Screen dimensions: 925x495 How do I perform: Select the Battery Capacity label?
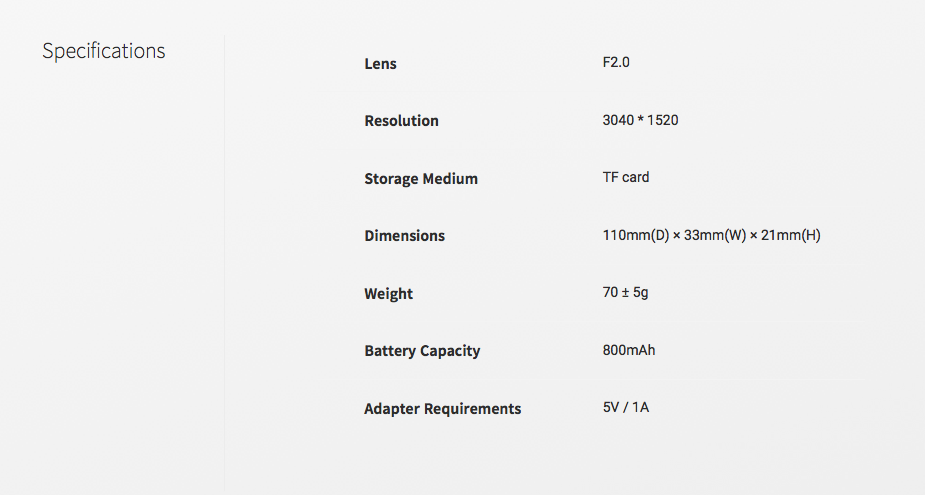(422, 351)
